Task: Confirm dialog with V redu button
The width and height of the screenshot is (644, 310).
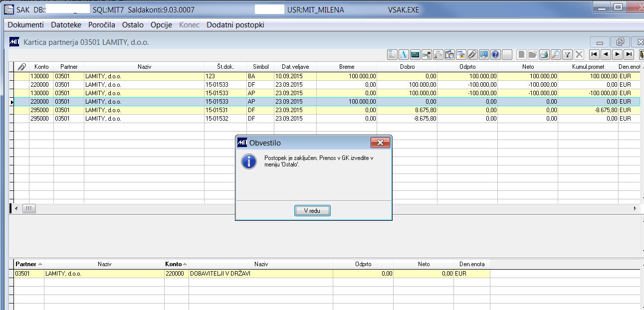Action: click(x=312, y=211)
